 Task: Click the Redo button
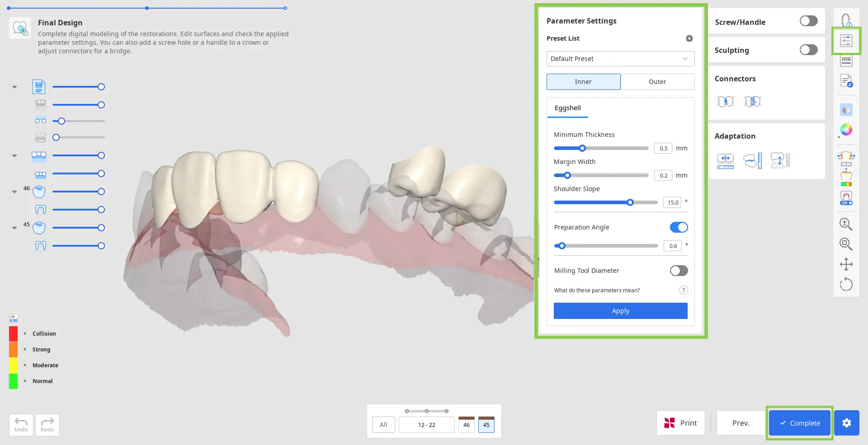(47, 425)
